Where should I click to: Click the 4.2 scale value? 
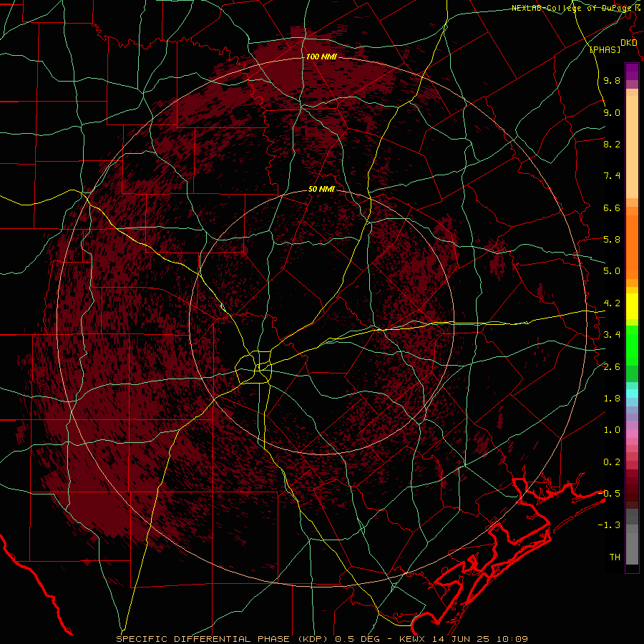tap(612, 303)
